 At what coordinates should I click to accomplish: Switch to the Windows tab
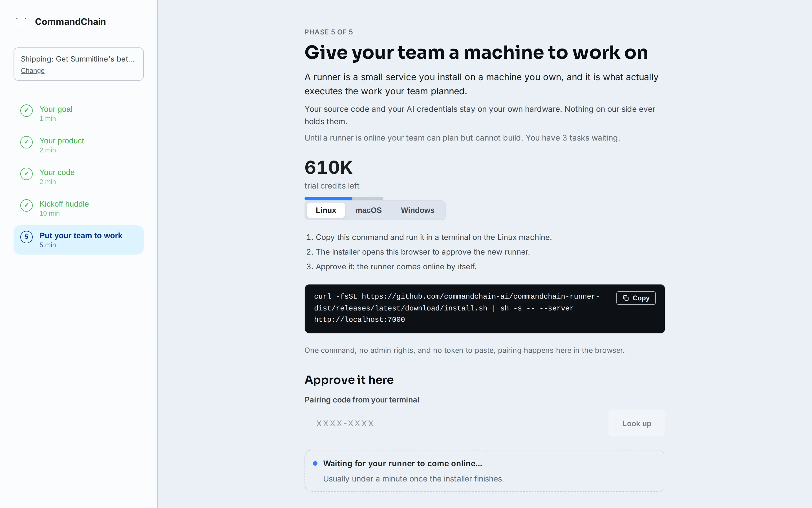pyautogui.click(x=417, y=210)
